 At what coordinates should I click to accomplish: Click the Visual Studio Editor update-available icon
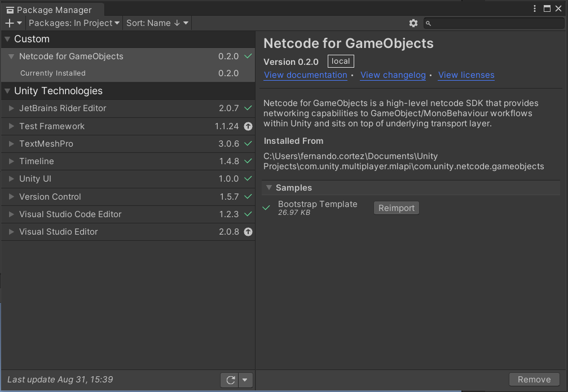point(248,232)
